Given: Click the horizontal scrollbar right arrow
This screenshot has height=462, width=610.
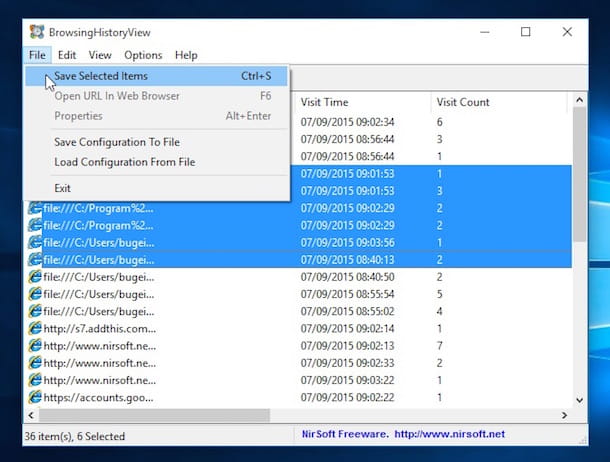Looking at the screenshot, I should [x=564, y=415].
